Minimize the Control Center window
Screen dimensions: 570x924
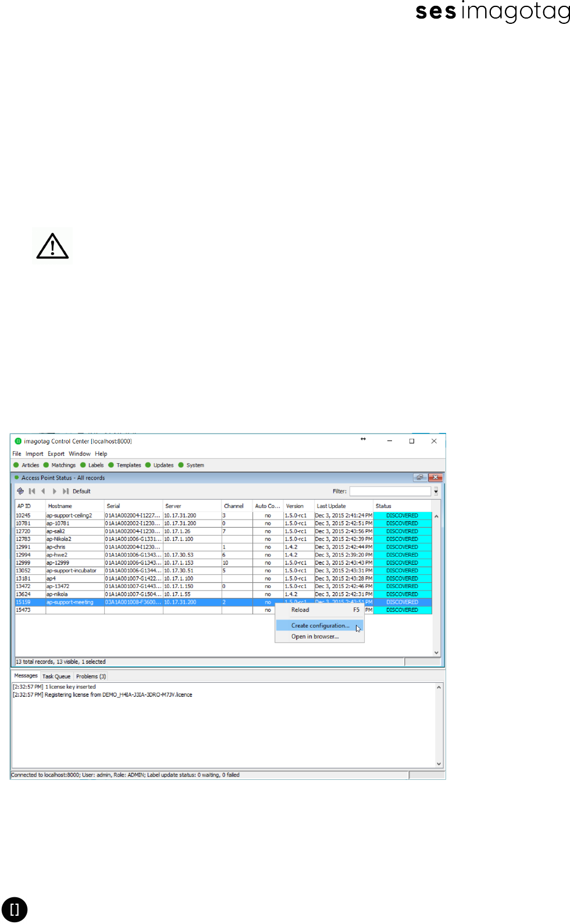390,441
